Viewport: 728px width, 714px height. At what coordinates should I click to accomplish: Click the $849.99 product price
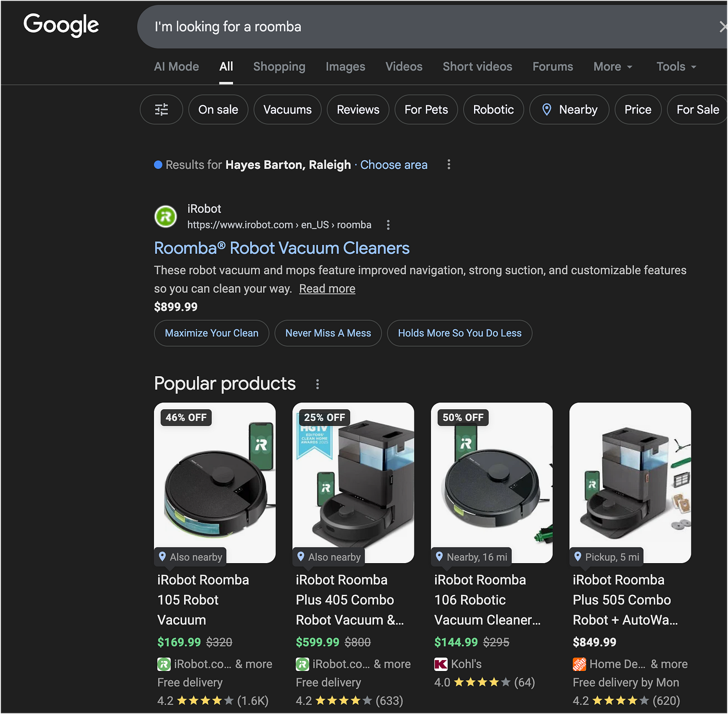tap(594, 642)
